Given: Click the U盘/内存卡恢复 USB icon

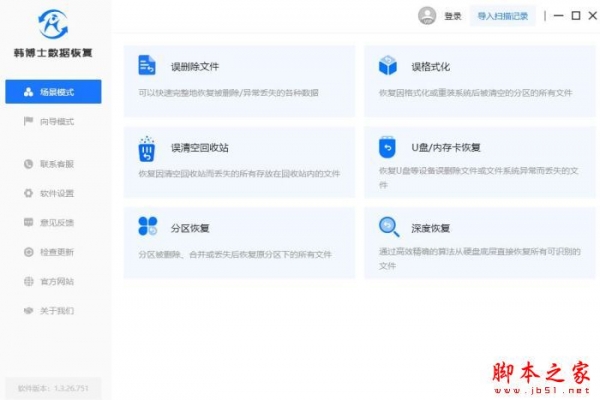Looking at the screenshot, I should coord(388,148).
